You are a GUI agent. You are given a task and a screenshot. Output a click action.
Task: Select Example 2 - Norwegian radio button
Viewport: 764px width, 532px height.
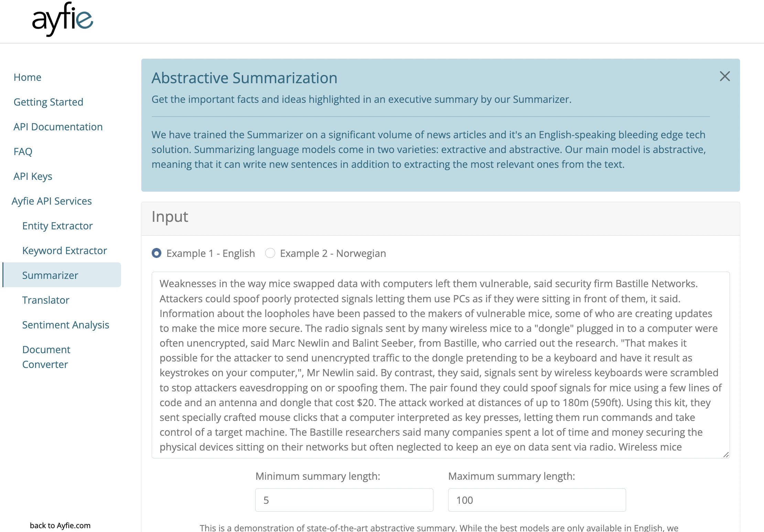click(x=270, y=253)
